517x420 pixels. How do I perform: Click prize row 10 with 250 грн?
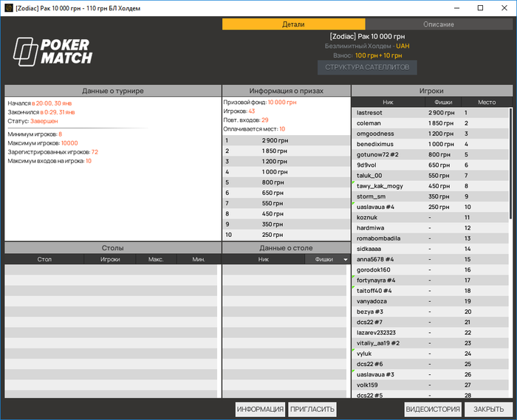click(287, 235)
